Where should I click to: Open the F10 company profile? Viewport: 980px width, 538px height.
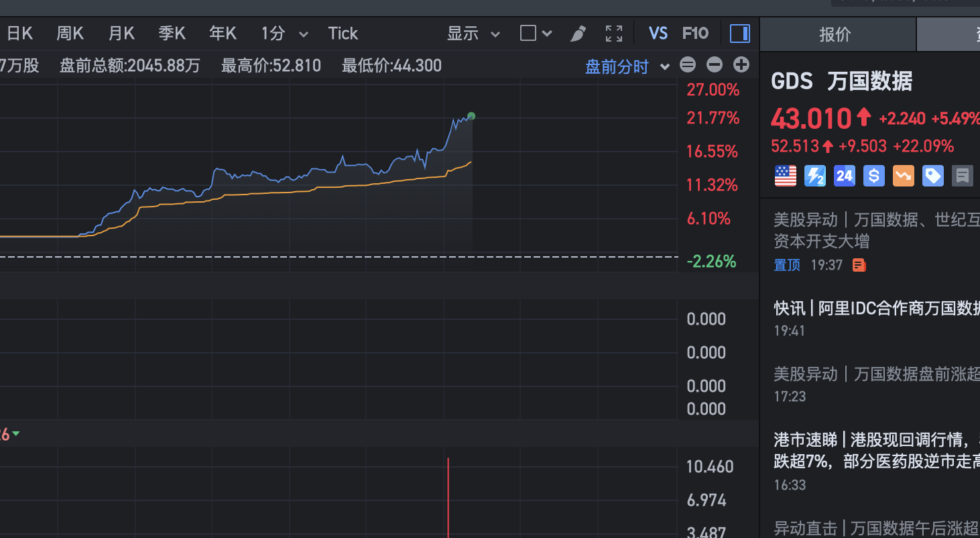pyautogui.click(x=695, y=34)
